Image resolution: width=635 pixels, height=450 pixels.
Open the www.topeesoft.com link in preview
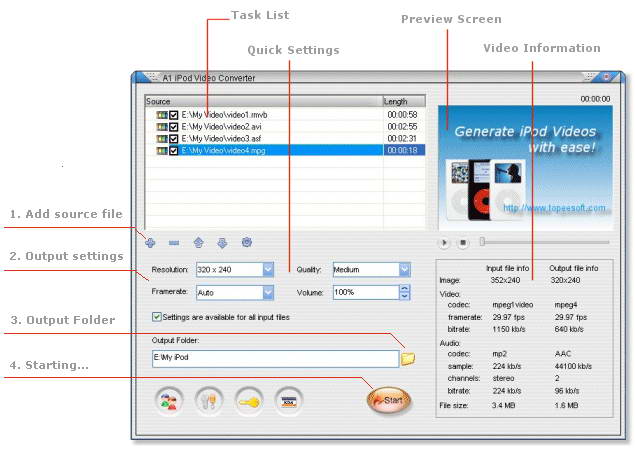click(x=554, y=208)
